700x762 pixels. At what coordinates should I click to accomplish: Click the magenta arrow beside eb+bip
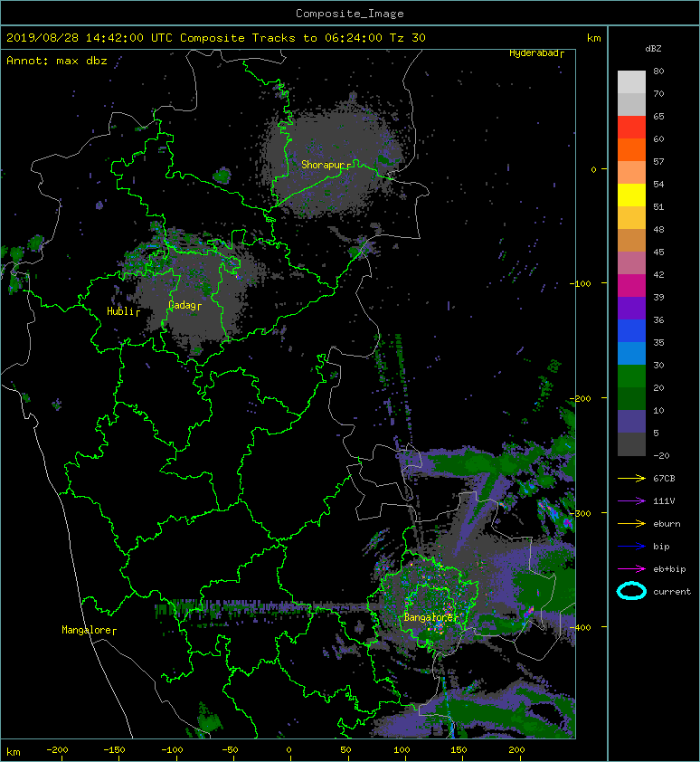pos(631,569)
